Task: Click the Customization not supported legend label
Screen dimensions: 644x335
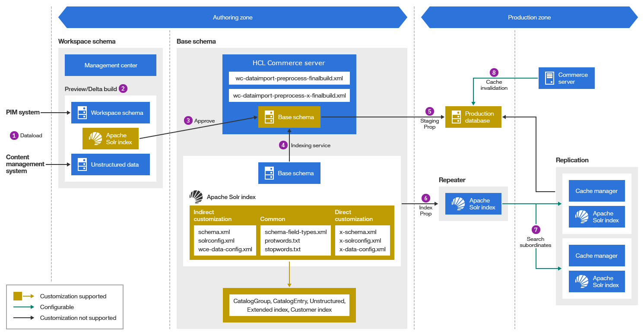Action: [78, 318]
